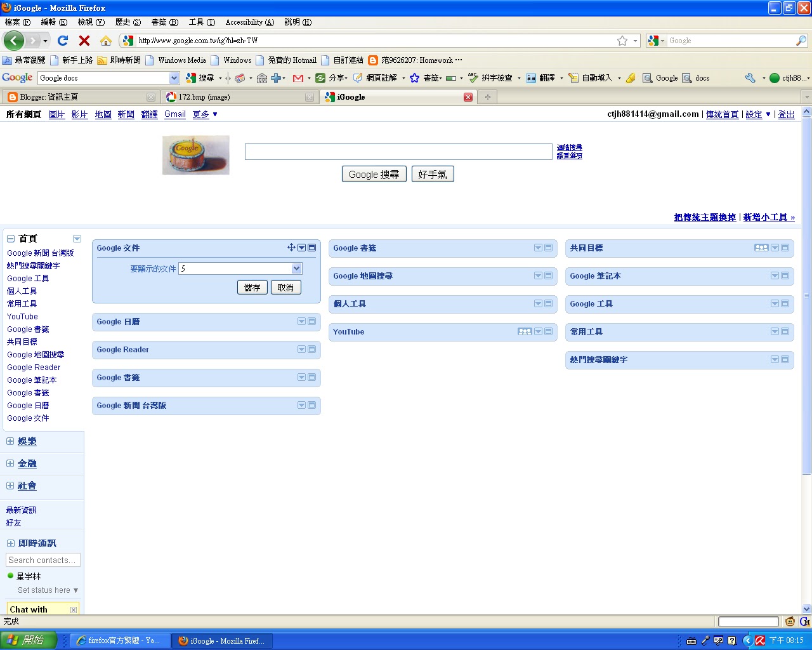Click the move handle on Google 文件 gadget

click(291, 248)
